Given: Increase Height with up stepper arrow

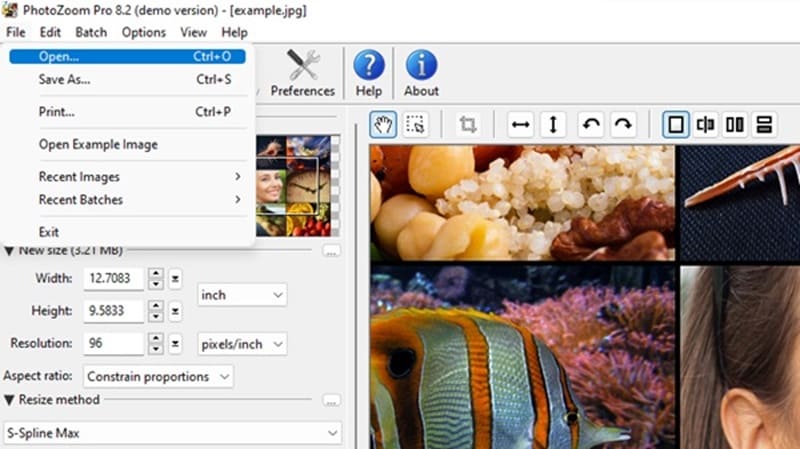Looking at the screenshot, I should click(x=156, y=305).
